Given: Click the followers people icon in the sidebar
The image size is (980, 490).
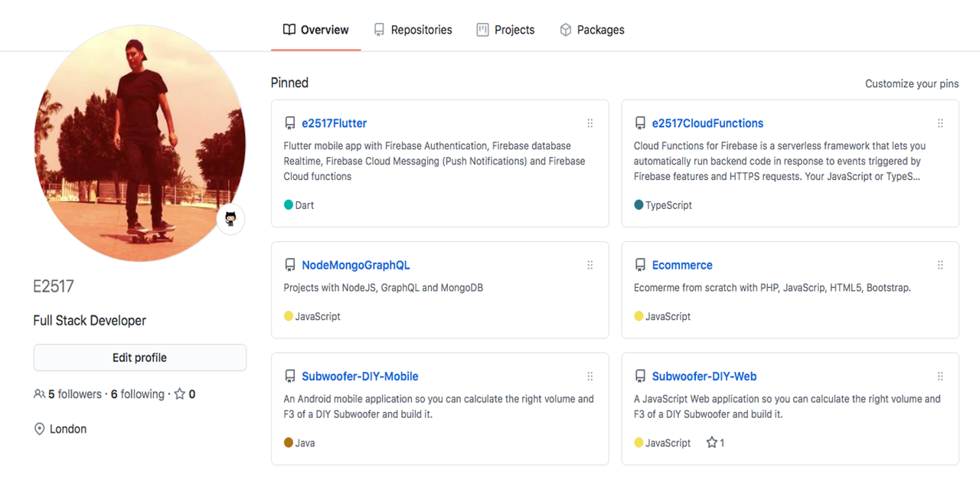Looking at the screenshot, I should pos(38,394).
